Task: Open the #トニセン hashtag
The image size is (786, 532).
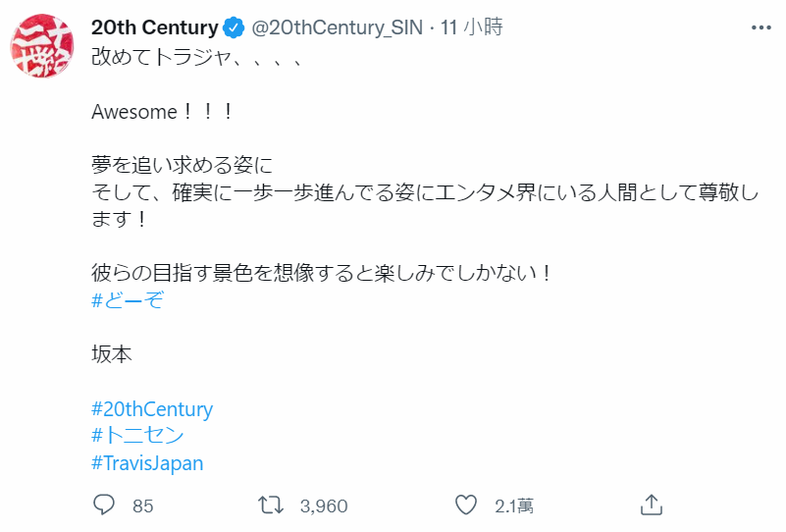Action: coord(137,435)
